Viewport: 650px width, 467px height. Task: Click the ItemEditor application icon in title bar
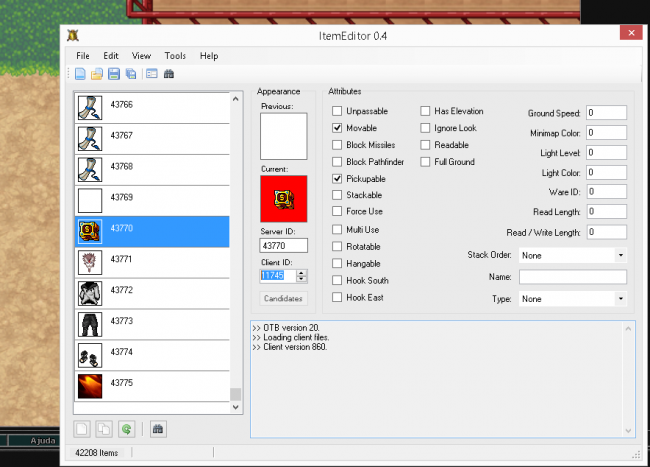(x=73, y=35)
